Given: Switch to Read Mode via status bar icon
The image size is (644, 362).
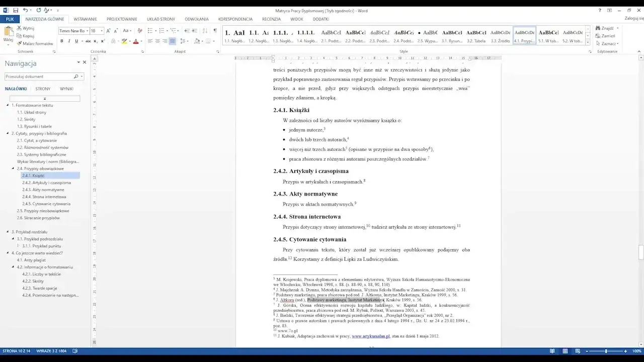Looking at the screenshot, I should [552, 350].
